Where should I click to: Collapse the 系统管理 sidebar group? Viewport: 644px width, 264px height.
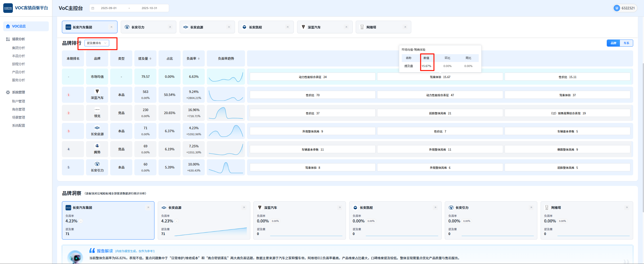point(19,92)
